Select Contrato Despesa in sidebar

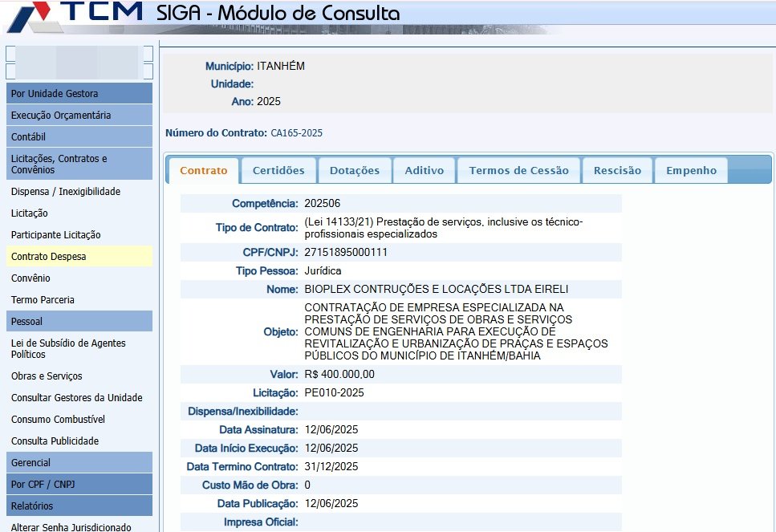point(49,257)
